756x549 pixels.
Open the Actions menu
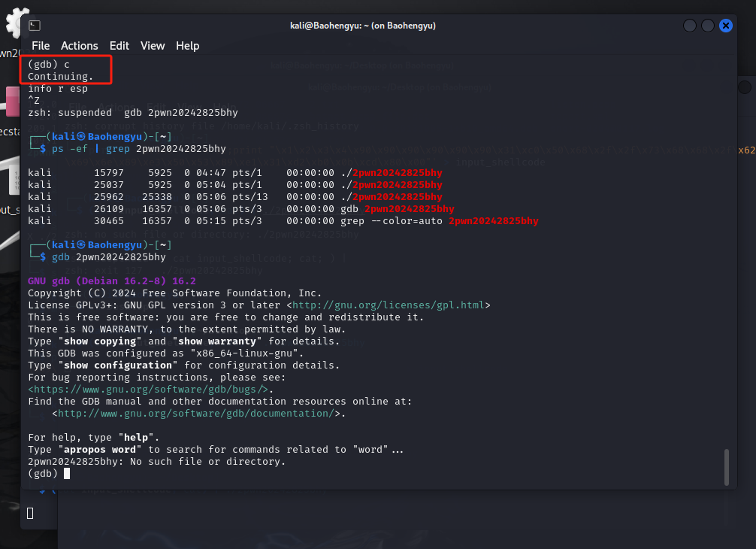click(79, 46)
